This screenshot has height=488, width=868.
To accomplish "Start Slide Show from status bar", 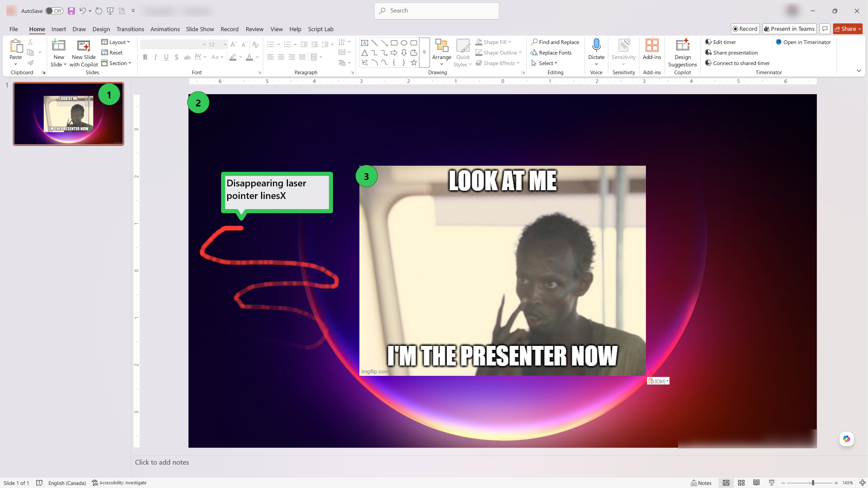I will click(x=772, y=483).
